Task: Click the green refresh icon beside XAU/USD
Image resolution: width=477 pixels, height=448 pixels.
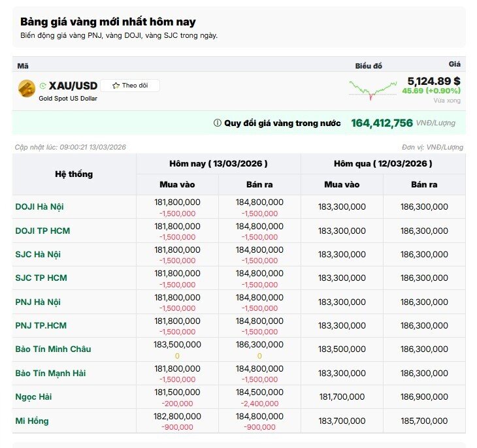Action: tap(43, 86)
